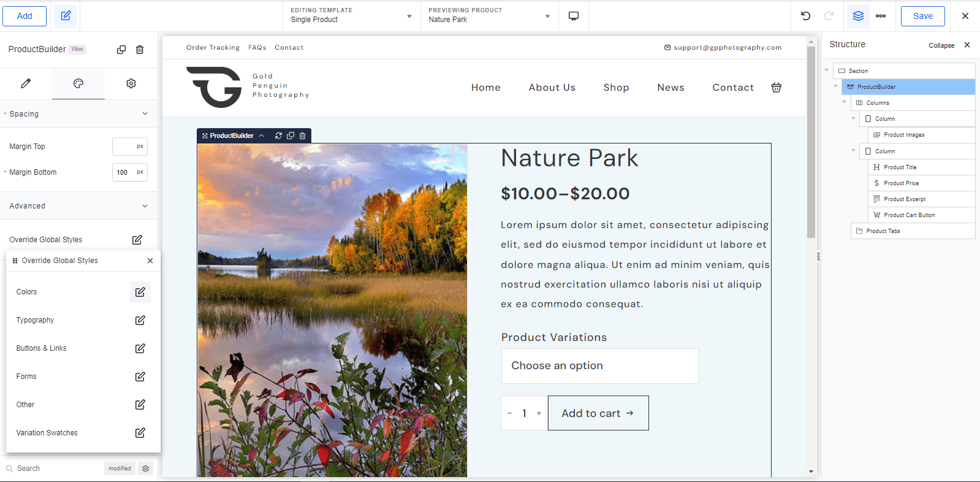Open the Choose an option variations dropdown
Screen dimensions: 980x482
[x=599, y=366]
